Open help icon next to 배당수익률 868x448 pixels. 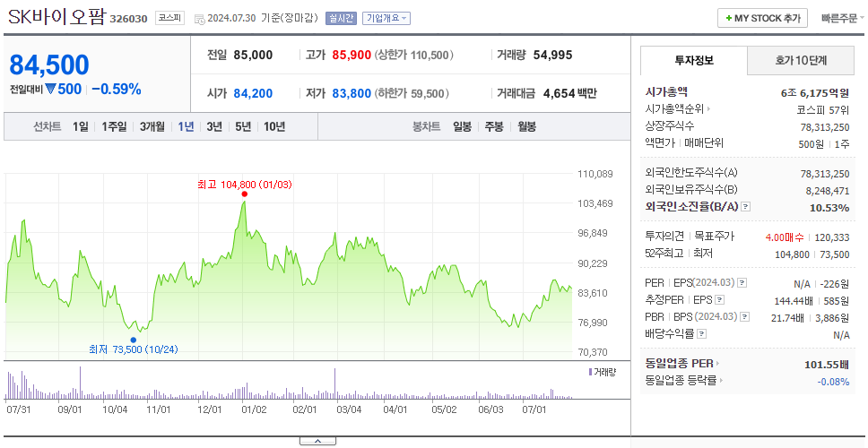[702, 334]
